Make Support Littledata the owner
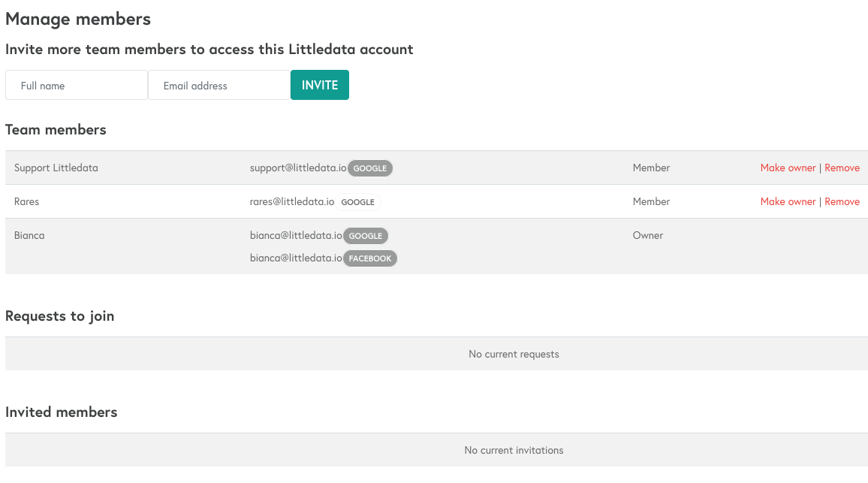 coord(788,168)
